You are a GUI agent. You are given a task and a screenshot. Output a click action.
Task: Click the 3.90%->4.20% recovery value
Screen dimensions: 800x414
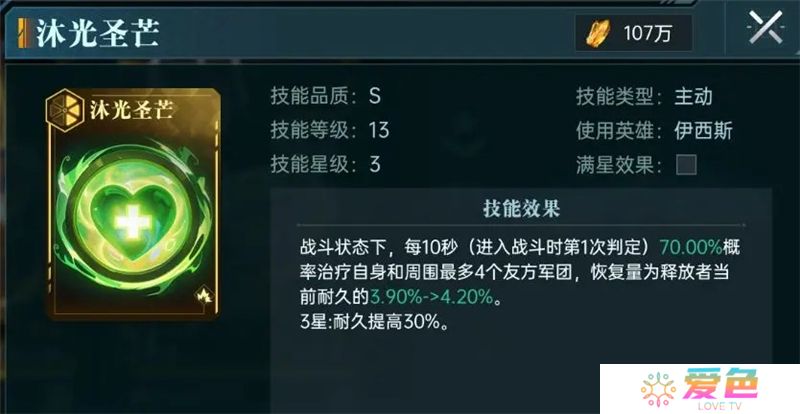(432, 297)
